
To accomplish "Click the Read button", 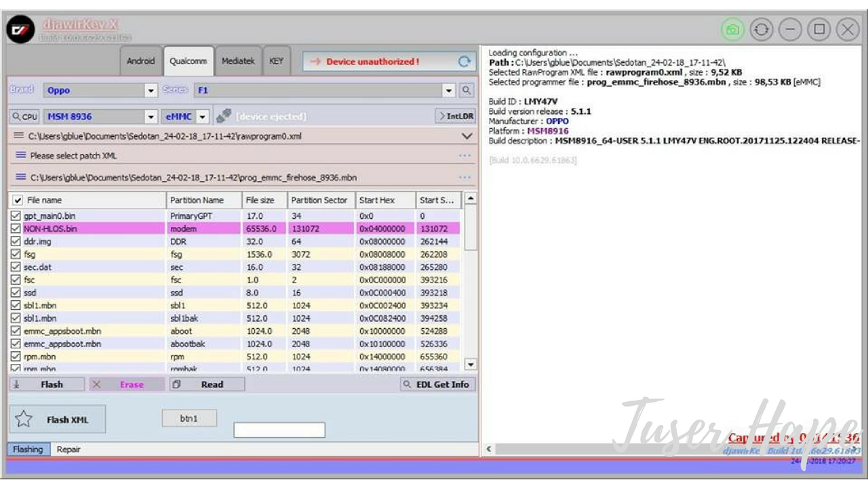I will pos(206,384).
